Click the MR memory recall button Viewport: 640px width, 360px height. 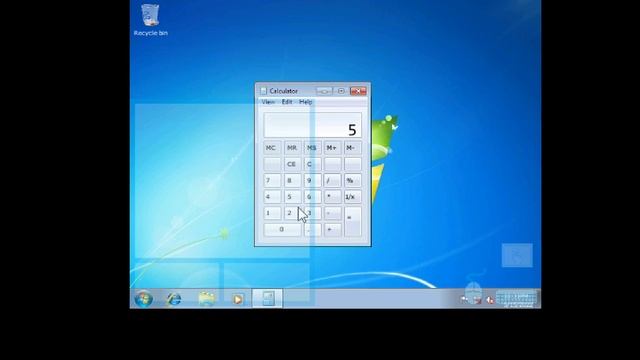292,148
